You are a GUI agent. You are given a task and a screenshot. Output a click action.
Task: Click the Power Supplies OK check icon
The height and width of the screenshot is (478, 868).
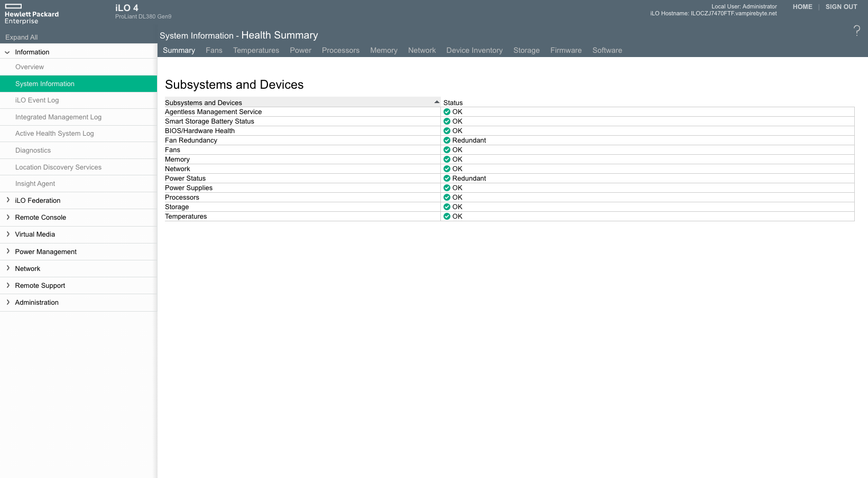[x=447, y=188]
